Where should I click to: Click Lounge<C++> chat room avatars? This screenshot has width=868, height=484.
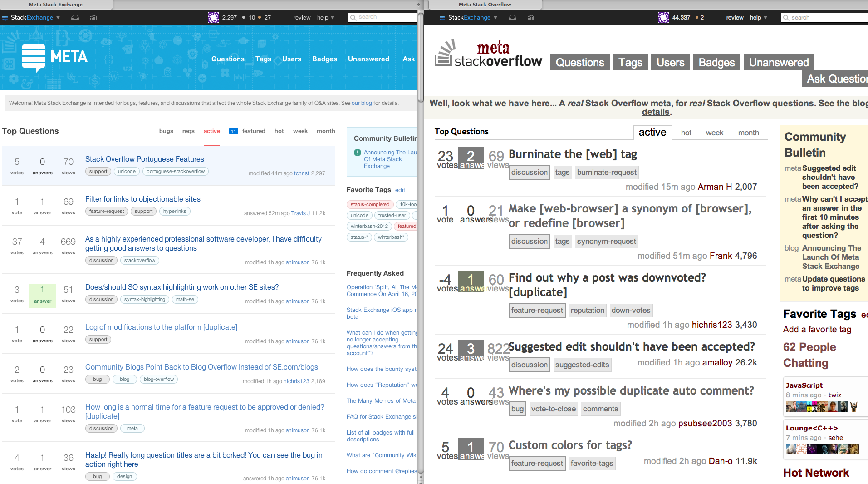point(822,449)
